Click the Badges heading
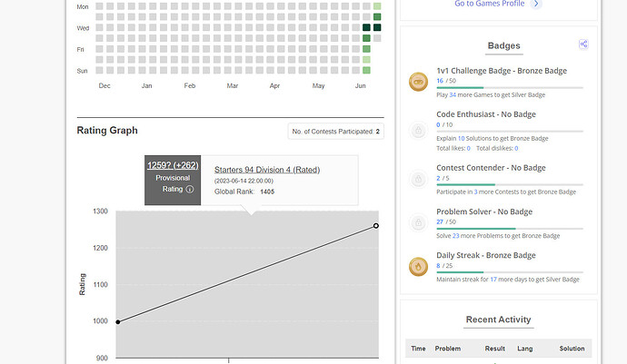 [503, 45]
